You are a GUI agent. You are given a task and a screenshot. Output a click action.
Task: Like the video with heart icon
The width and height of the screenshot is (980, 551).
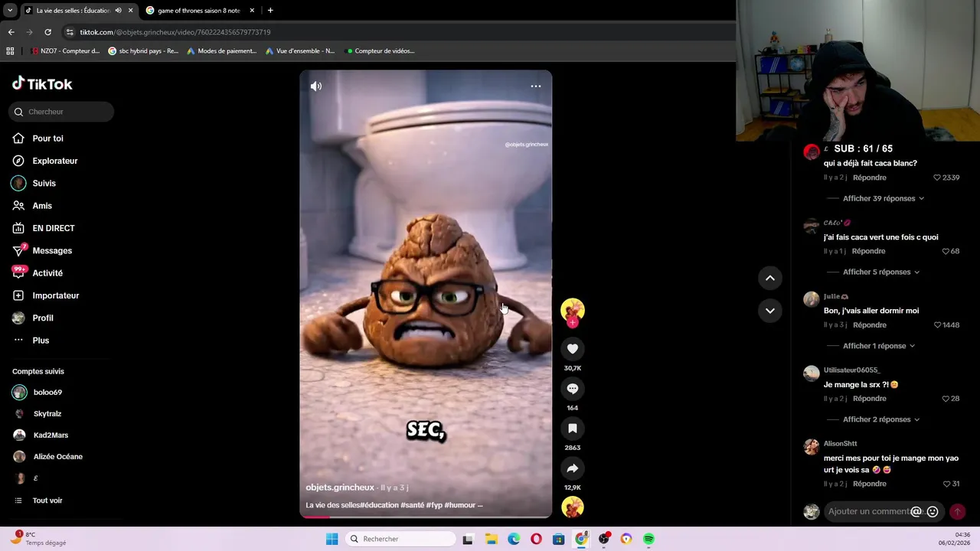573,349
